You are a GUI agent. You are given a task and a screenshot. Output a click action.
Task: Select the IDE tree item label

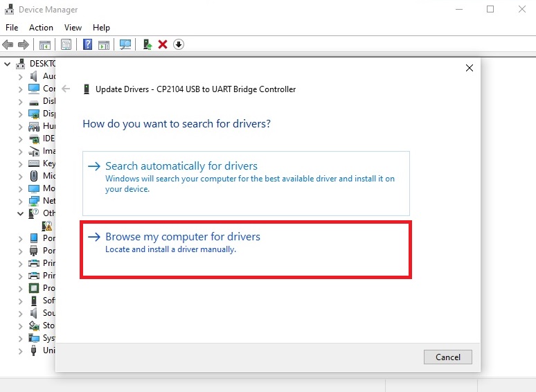(48, 139)
